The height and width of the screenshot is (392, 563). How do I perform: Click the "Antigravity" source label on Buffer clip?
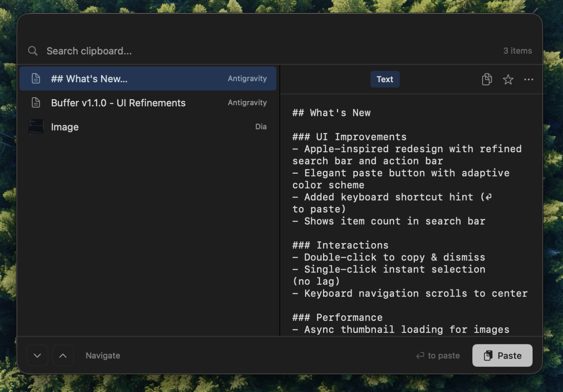point(247,103)
